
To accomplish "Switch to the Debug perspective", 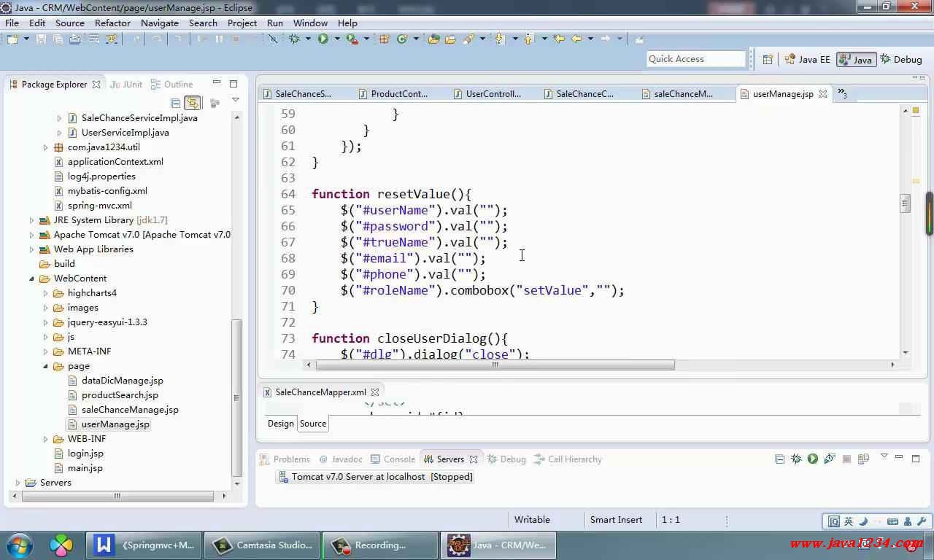I will 901,60.
